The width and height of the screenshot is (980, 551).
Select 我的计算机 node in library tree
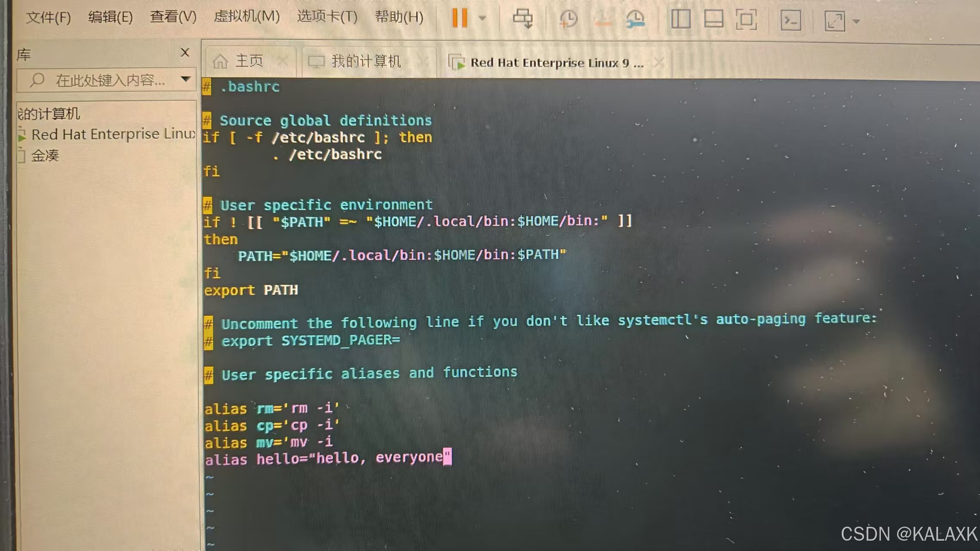49,114
